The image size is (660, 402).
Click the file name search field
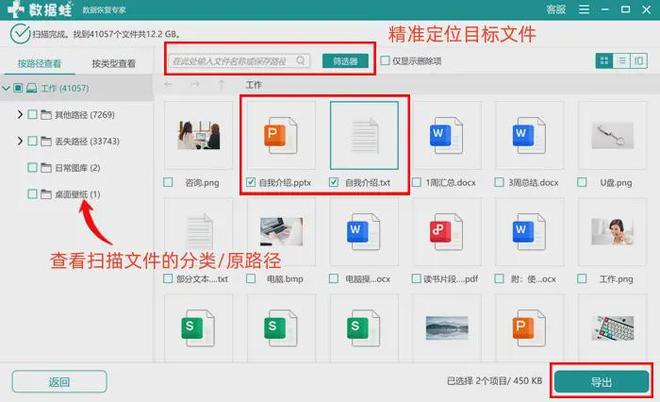pyautogui.click(x=239, y=61)
